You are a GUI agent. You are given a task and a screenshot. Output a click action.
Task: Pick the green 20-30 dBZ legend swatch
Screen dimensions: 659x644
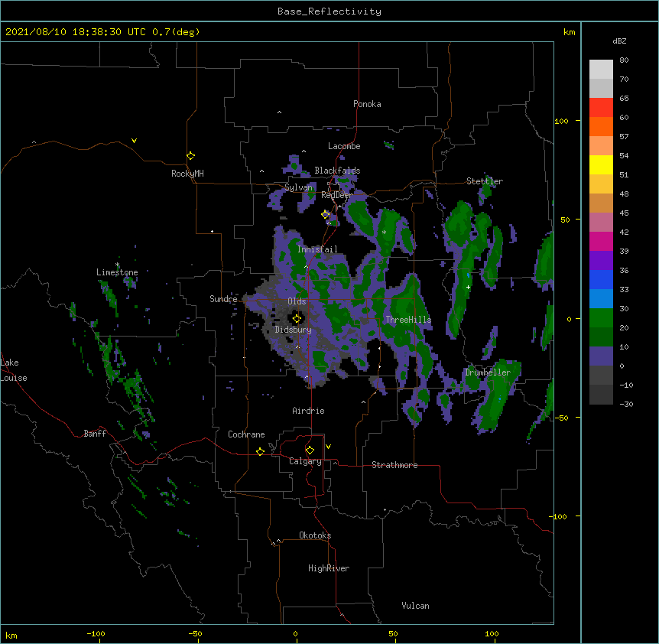[x=601, y=318]
